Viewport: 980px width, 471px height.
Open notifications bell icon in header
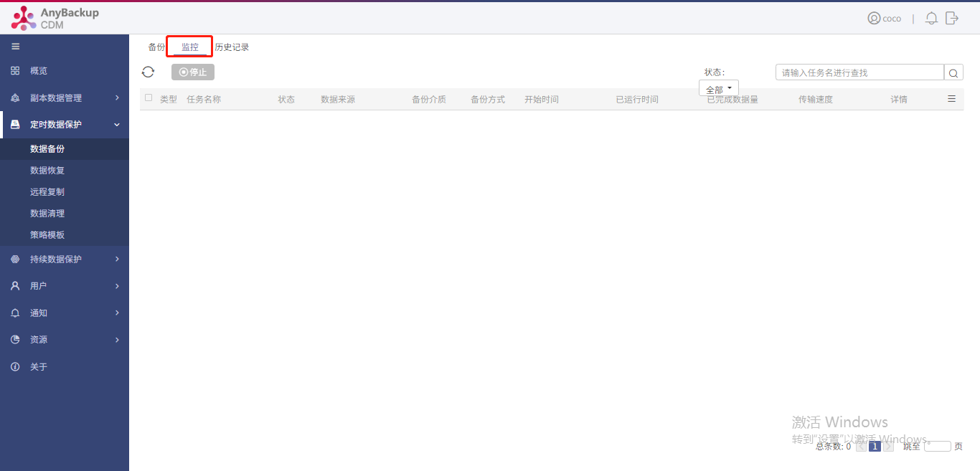(931, 19)
